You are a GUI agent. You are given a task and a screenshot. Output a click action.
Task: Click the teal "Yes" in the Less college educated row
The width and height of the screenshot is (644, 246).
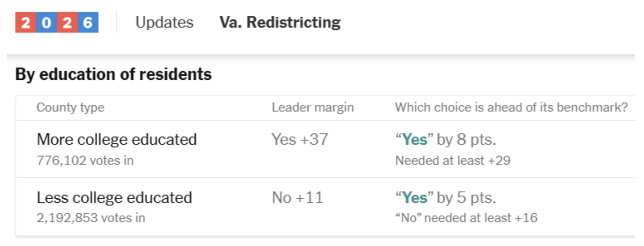point(415,198)
